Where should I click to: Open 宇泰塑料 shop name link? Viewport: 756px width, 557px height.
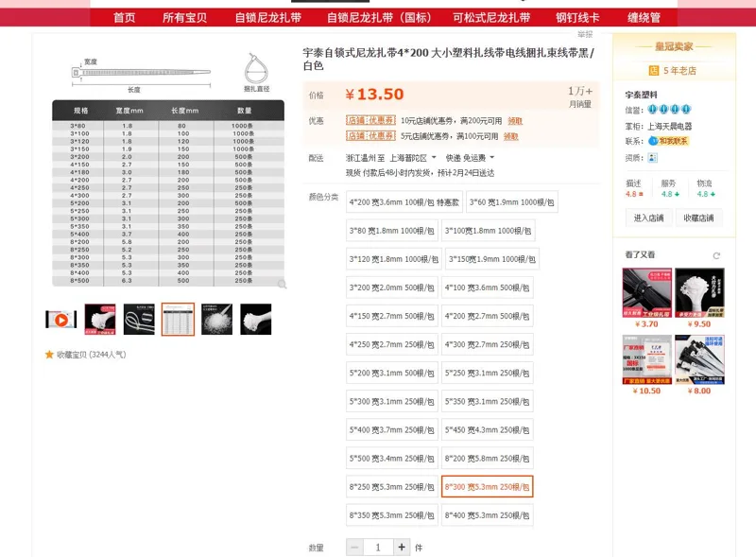tap(642, 95)
